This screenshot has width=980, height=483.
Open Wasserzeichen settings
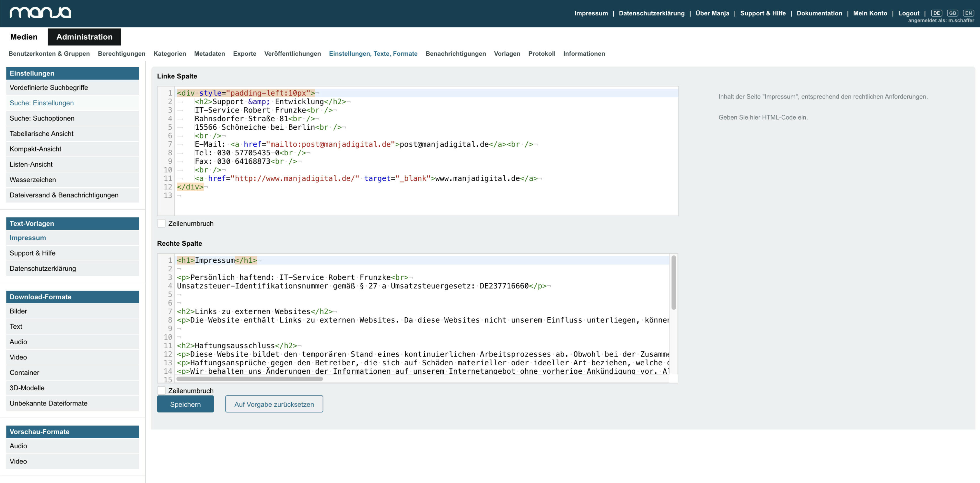72,180
